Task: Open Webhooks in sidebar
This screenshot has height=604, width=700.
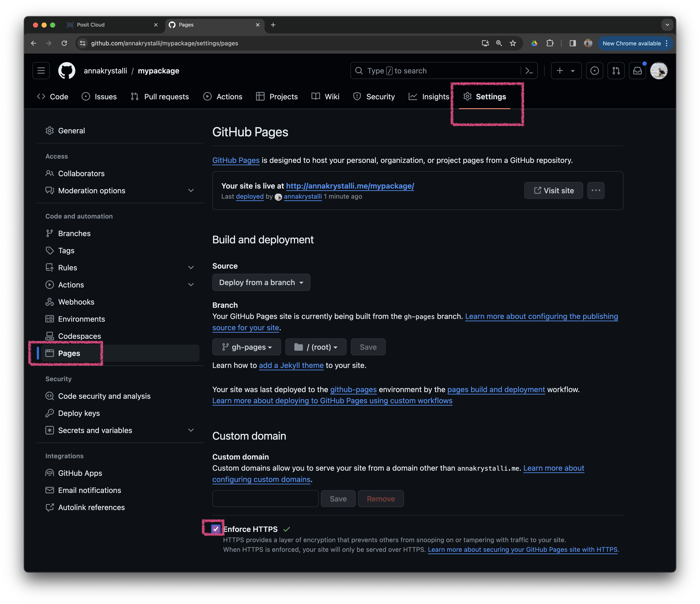Action: [70, 302]
